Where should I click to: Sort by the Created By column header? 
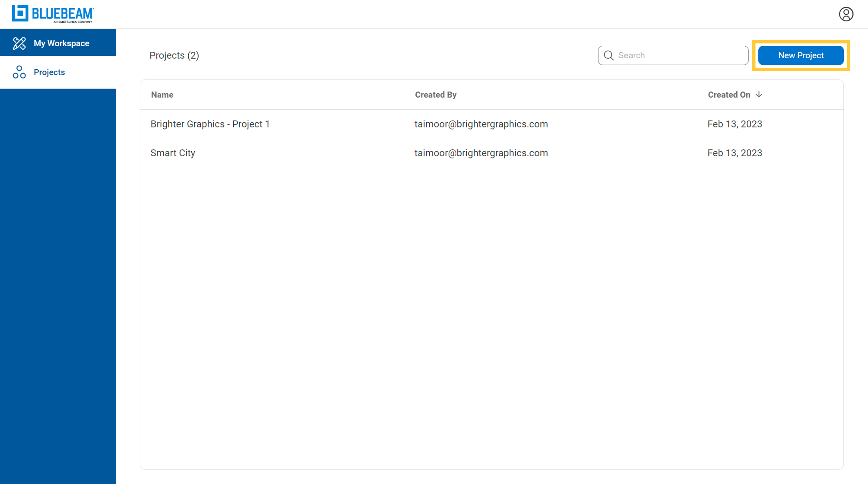click(435, 95)
